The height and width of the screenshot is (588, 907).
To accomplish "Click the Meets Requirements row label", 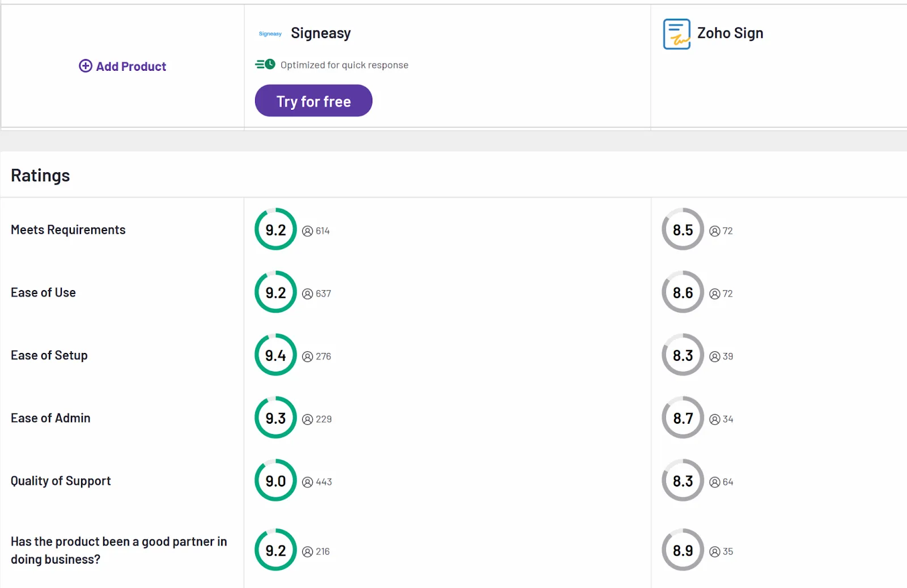I will coord(68,230).
